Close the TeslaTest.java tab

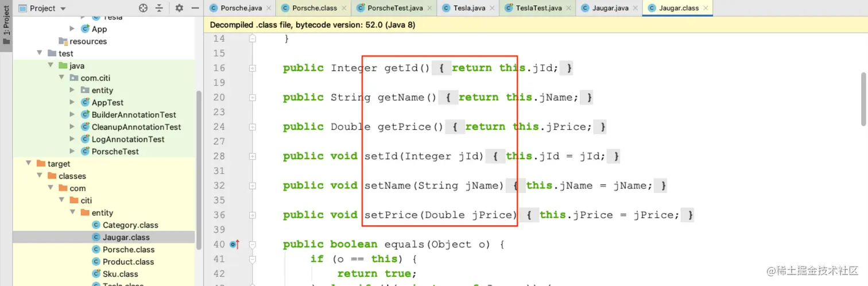coord(570,8)
